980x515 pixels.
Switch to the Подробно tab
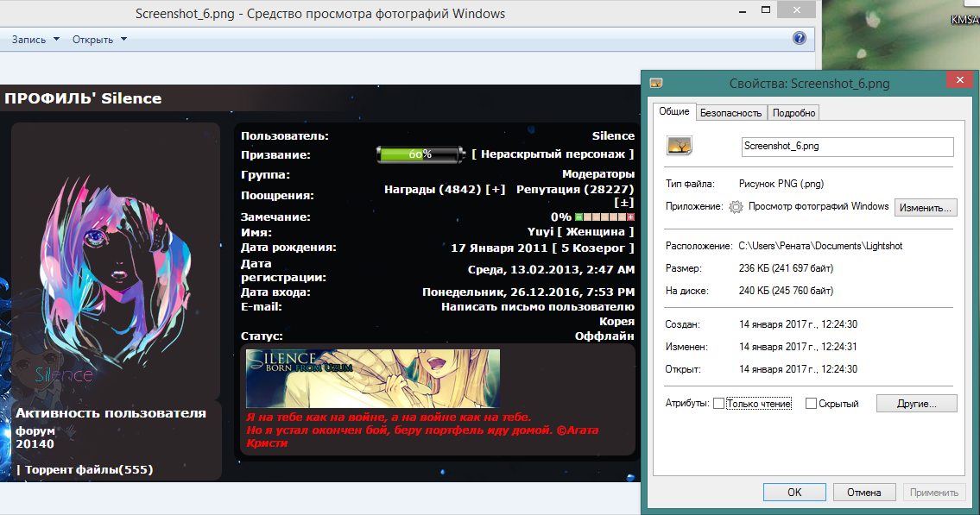(793, 113)
